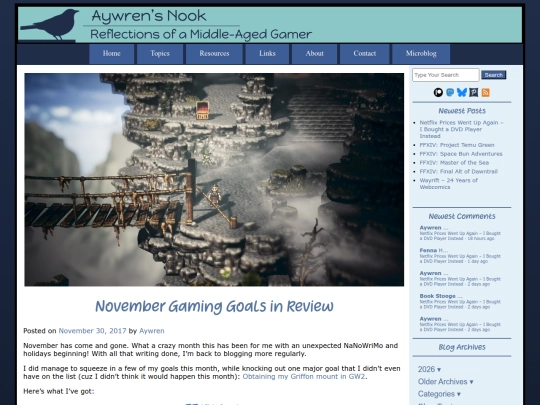Image resolution: width=540 pixels, height=405 pixels.
Task: Open Fenna's comment from 1 day ago
Action: [460, 256]
